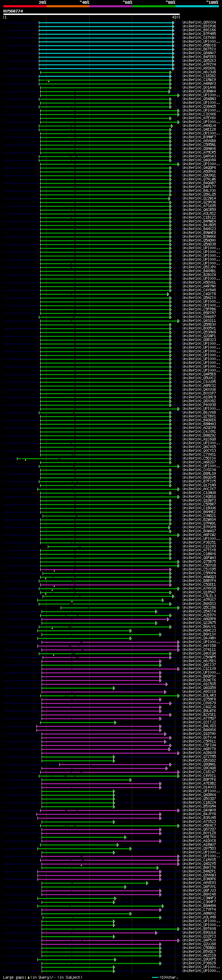This screenshot has width=222, height=980.
Task: Click label UniRef100_A6R2G7
Action: click(199, 462)
